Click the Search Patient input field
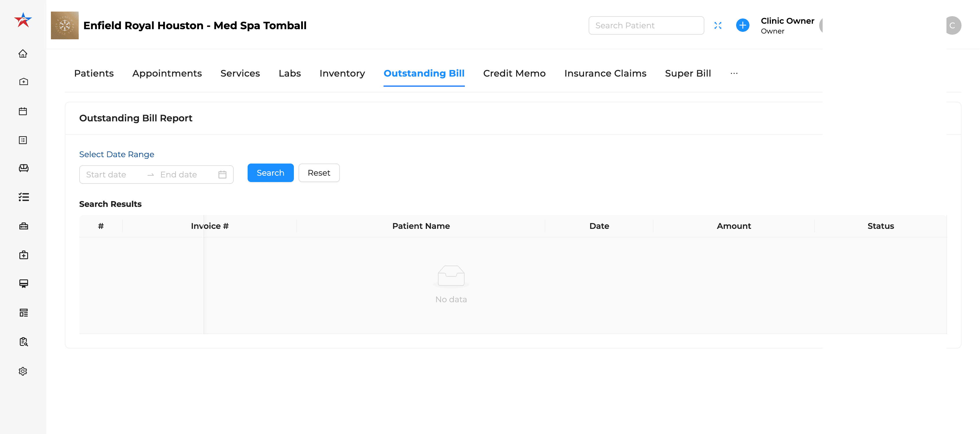Image resolution: width=980 pixels, height=434 pixels. point(646,25)
